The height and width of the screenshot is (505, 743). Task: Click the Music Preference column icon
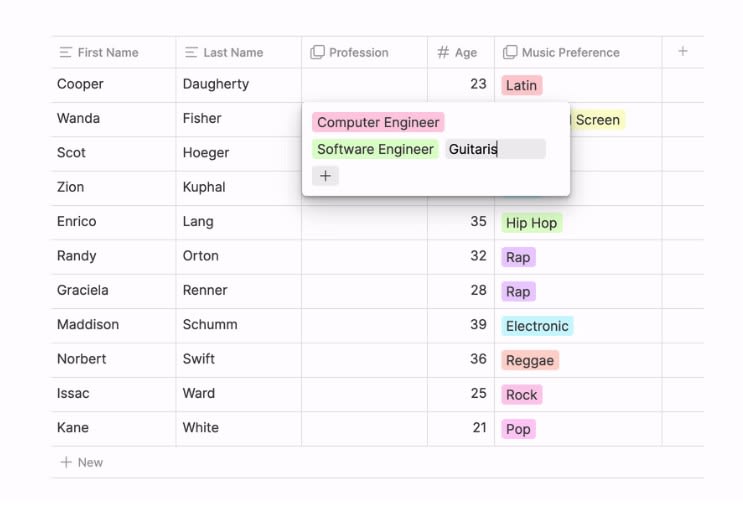click(x=510, y=52)
